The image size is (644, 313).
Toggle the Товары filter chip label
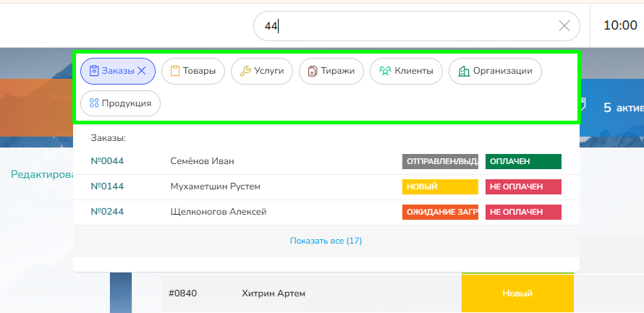pos(199,71)
